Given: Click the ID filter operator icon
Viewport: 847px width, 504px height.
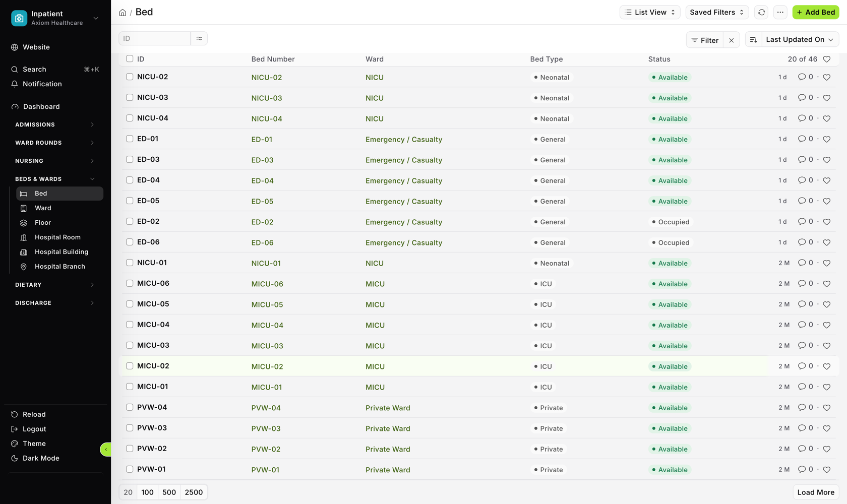Looking at the screenshot, I should 199,38.
